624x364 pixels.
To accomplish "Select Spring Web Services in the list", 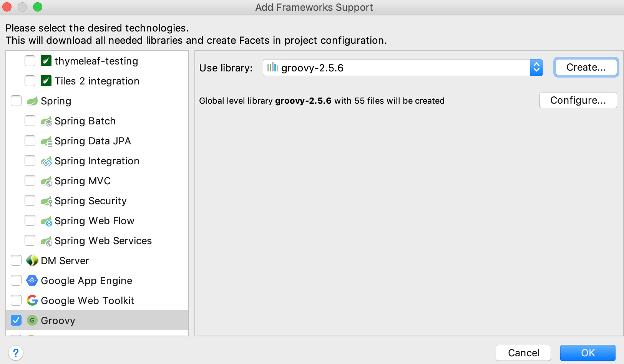I will pos(103,240).
